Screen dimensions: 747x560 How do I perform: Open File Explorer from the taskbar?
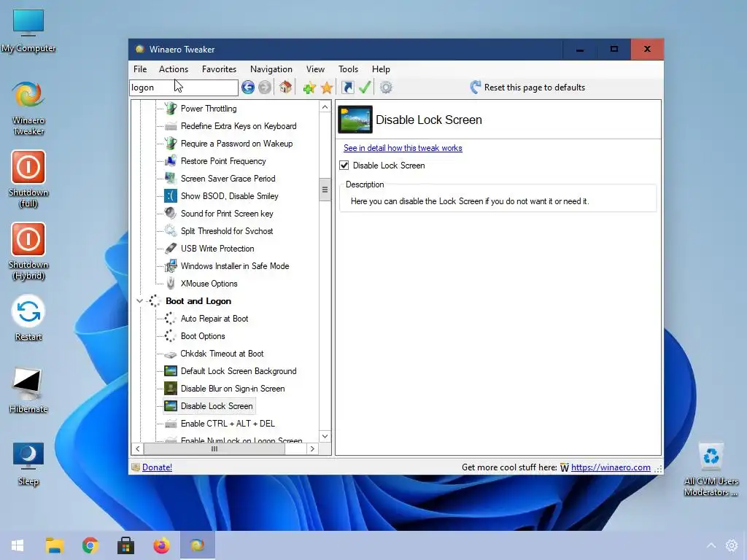55,545
